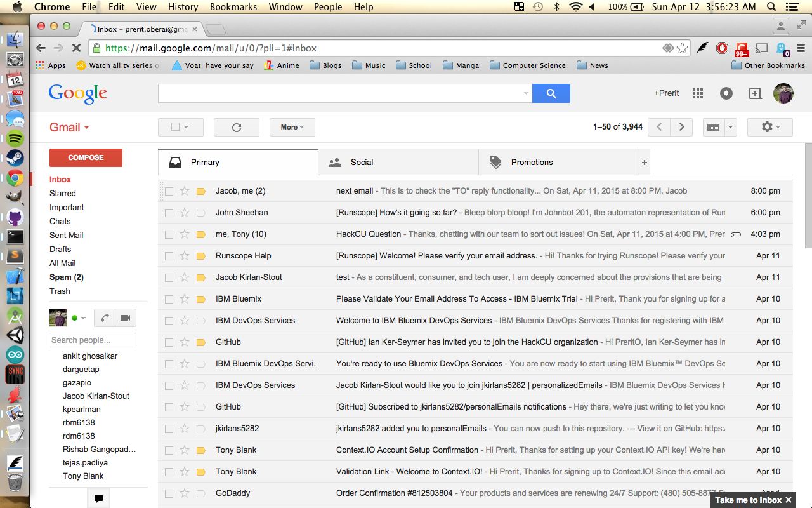
Task: Click Take me to Inbox
Action: (x=749, y=500)
